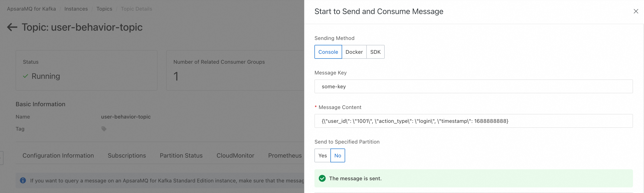Open the Configuration Information tab

pos(58,156)
